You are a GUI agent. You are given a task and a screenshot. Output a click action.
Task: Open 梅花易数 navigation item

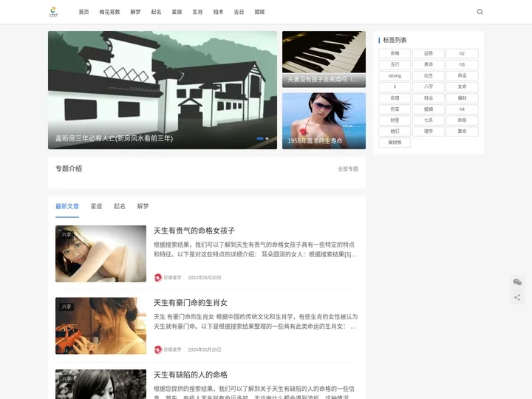109,12
